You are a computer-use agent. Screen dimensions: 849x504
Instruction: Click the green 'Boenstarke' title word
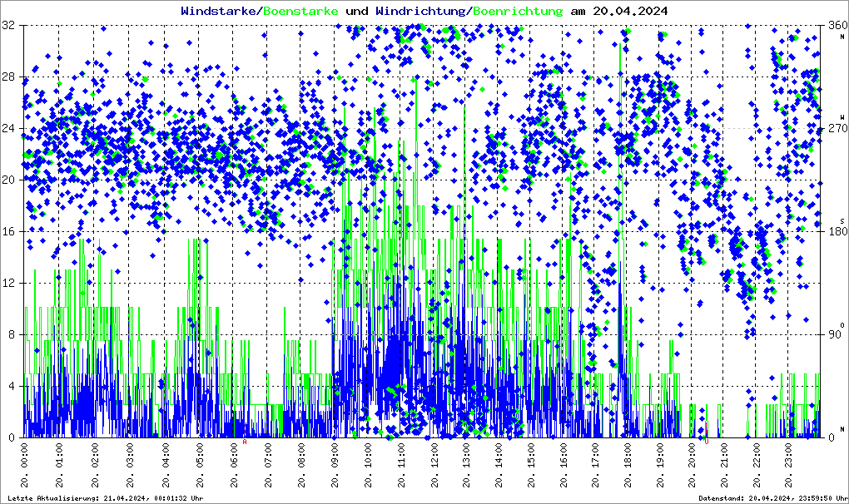[300, 11]
